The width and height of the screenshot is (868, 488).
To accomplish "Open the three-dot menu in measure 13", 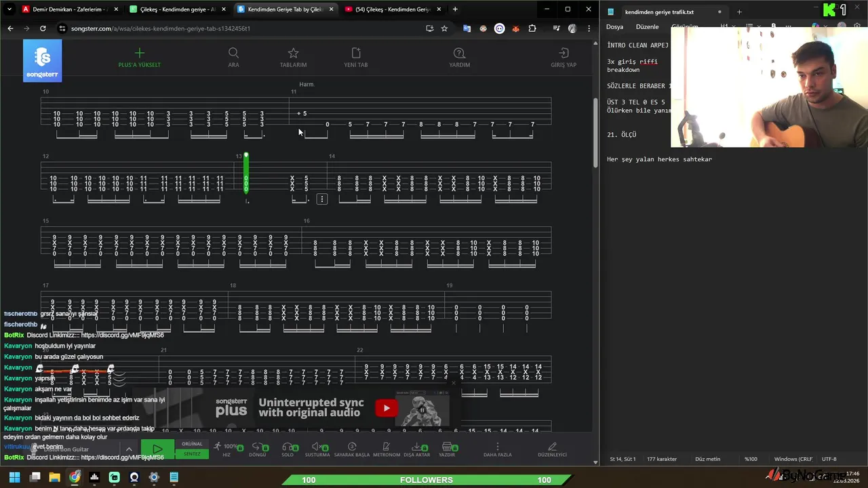I will [x=322, y=199].
